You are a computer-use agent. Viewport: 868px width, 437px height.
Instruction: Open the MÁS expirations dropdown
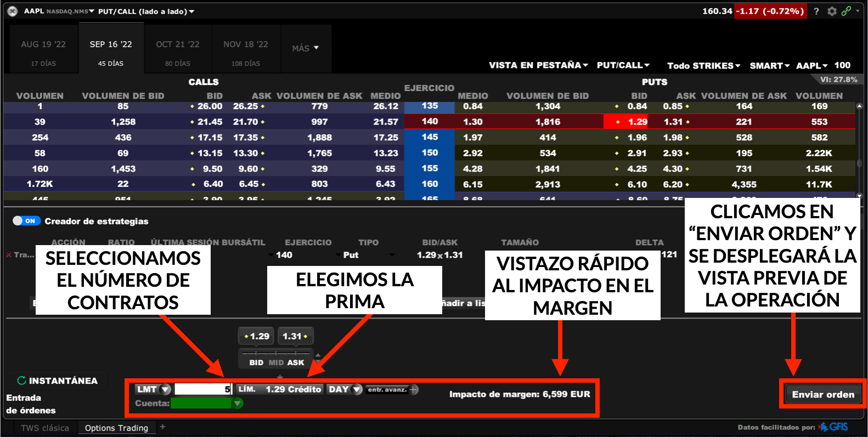(306, 48)
